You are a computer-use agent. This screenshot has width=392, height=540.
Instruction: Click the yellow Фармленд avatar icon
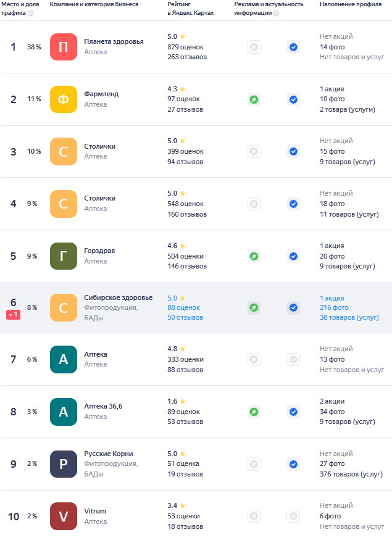64,99
